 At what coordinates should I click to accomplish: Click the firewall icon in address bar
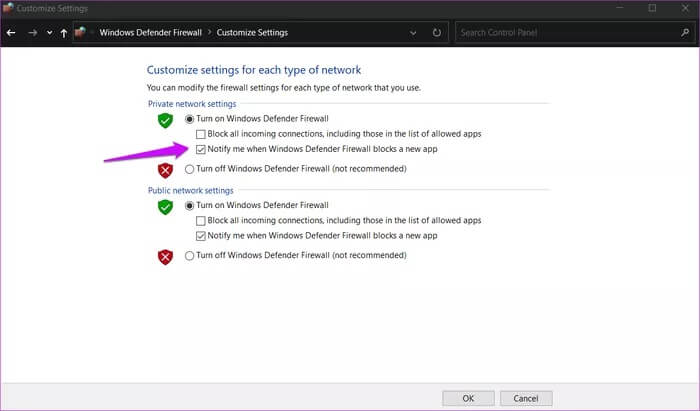[80, 32]
